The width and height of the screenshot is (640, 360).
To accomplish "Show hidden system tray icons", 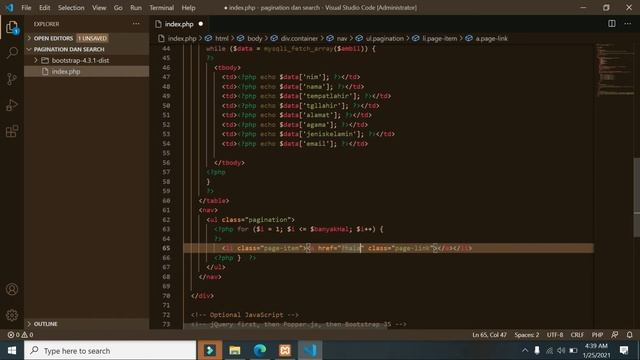I will (525, 350).
